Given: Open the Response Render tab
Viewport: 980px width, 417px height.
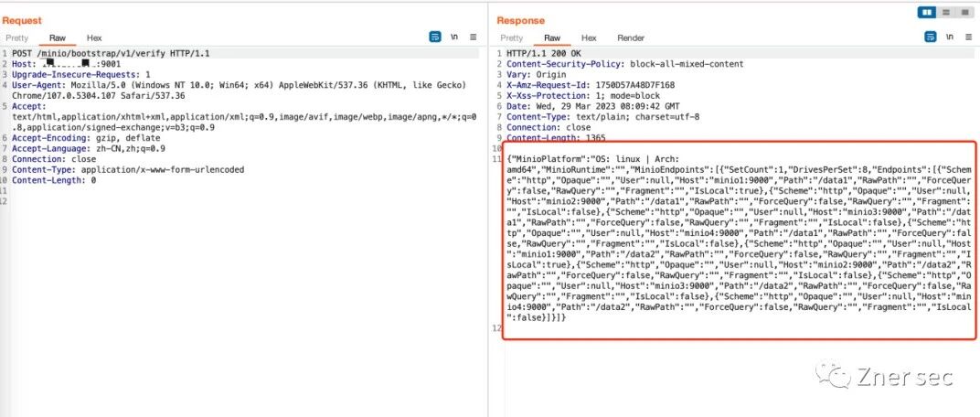Looking at the screenshot, I should coord(631,37).
